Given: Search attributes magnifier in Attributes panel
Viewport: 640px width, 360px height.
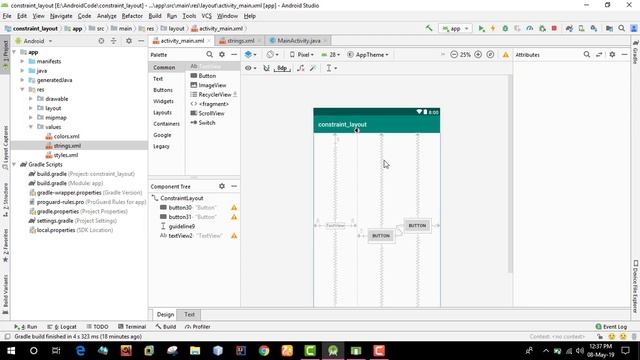Looking at the screenshot, I should pos(587,54).
